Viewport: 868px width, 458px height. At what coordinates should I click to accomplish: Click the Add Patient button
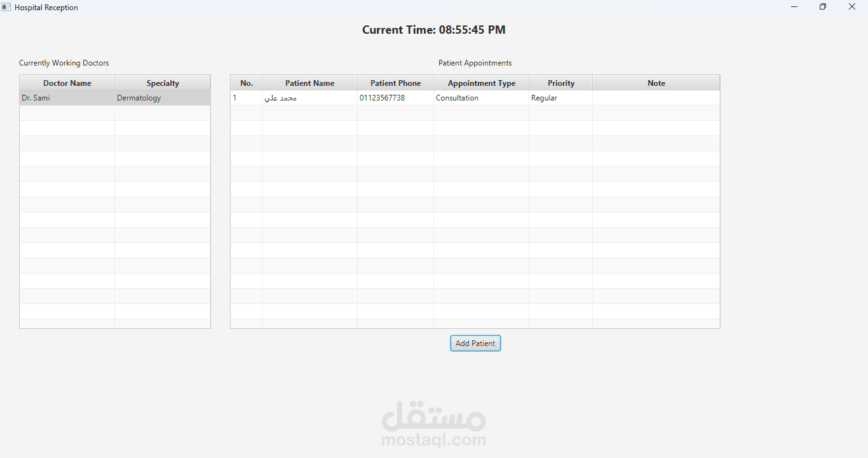click(x=475, y=343)
